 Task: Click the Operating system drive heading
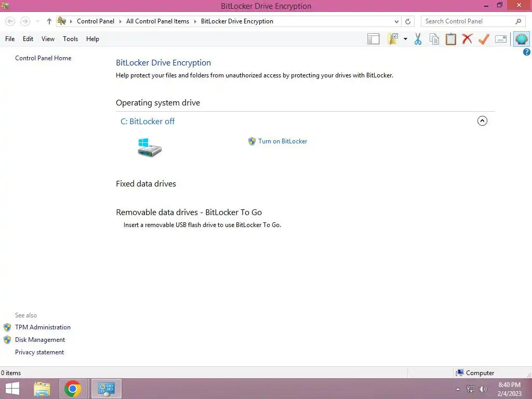pyautogui.click(x=158, y=103)
